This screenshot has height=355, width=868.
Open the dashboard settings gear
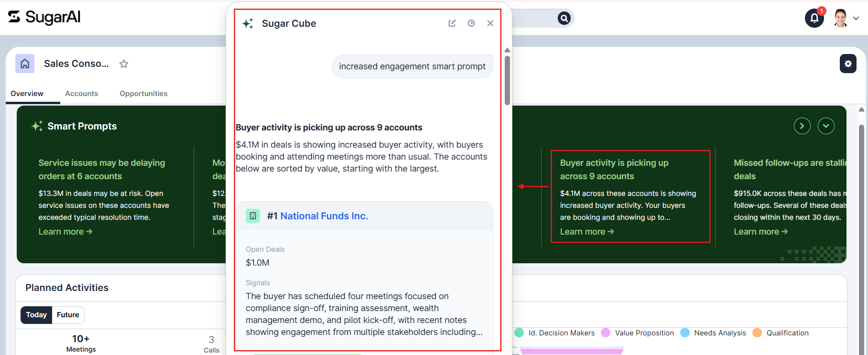848,64
